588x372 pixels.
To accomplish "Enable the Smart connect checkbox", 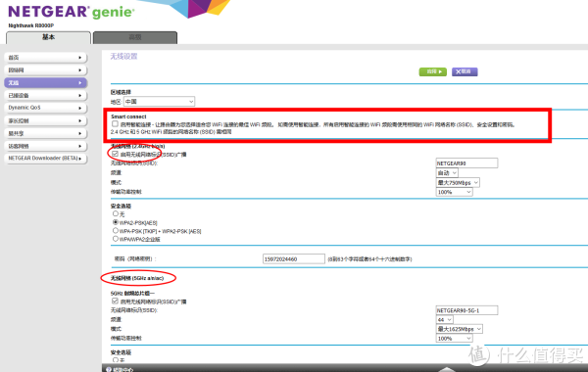I will pos(115,124).
